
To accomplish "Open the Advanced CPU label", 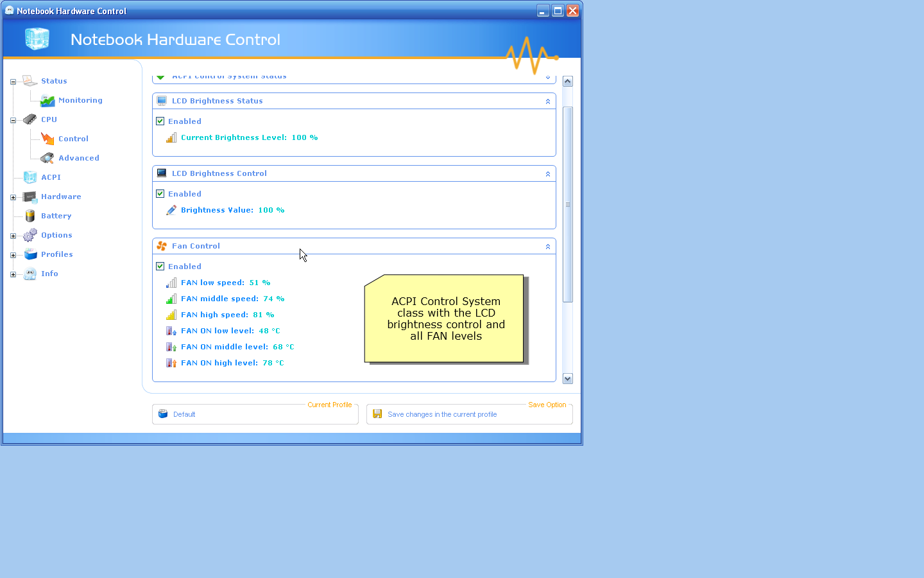I will pos(79,158).
